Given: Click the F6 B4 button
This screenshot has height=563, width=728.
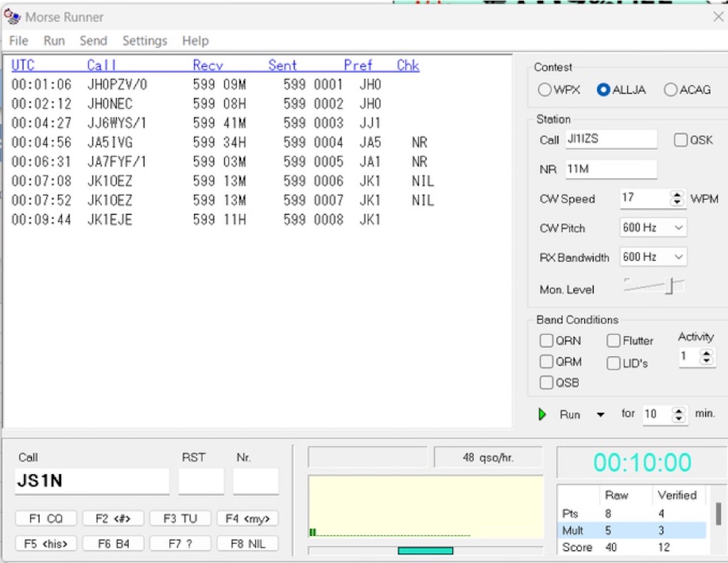Looking at the screenshot, I should [113, 543].
